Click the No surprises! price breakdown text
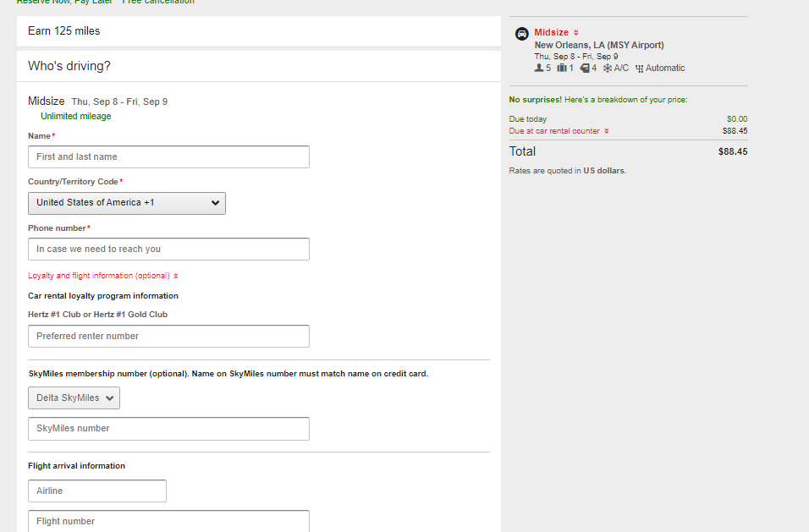The height and width of the screenshot is (532, 809). (598, 100)
